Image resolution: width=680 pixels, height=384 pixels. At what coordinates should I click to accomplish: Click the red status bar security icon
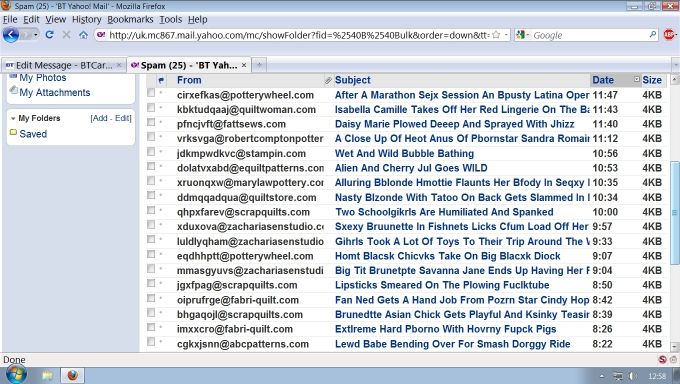(662, 359)
